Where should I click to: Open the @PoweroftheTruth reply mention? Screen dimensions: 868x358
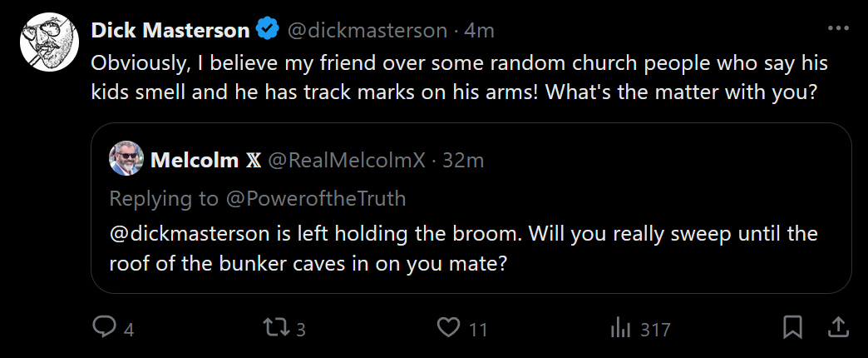coord(314,198)
